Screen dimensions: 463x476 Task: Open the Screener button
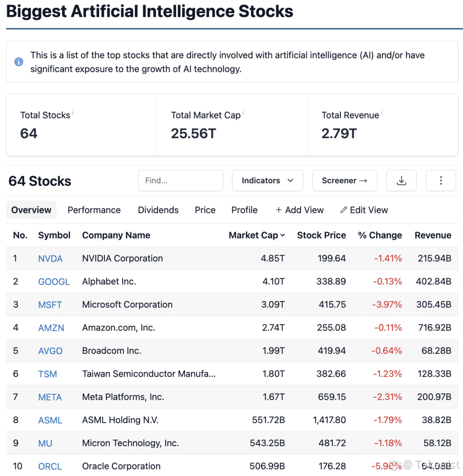click(344, 181)
